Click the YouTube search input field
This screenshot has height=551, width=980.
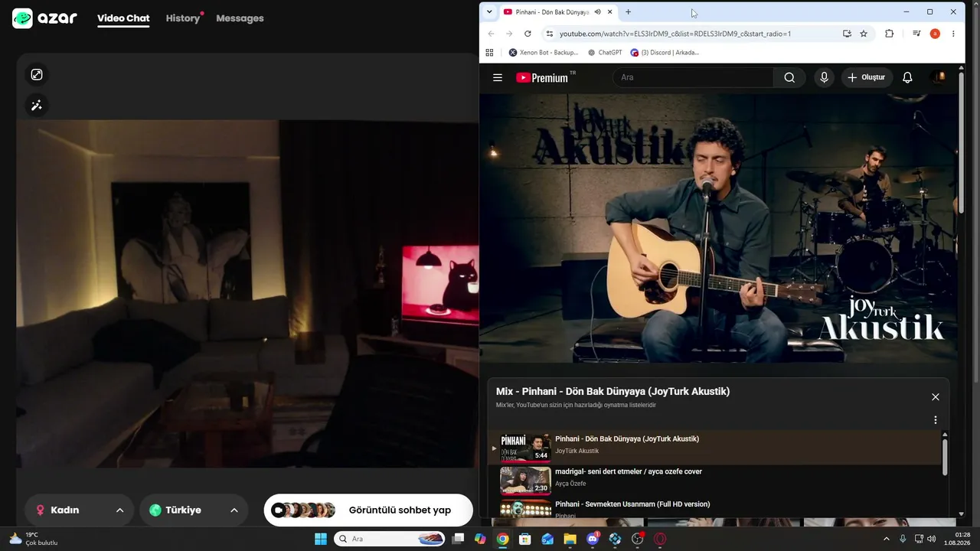click(693, 77)
